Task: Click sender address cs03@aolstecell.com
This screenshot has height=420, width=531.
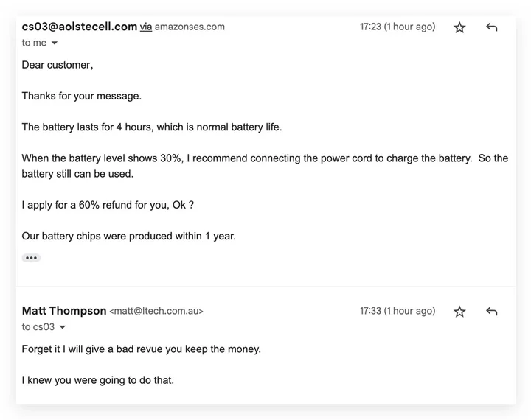Action: [x=80, y=27]
